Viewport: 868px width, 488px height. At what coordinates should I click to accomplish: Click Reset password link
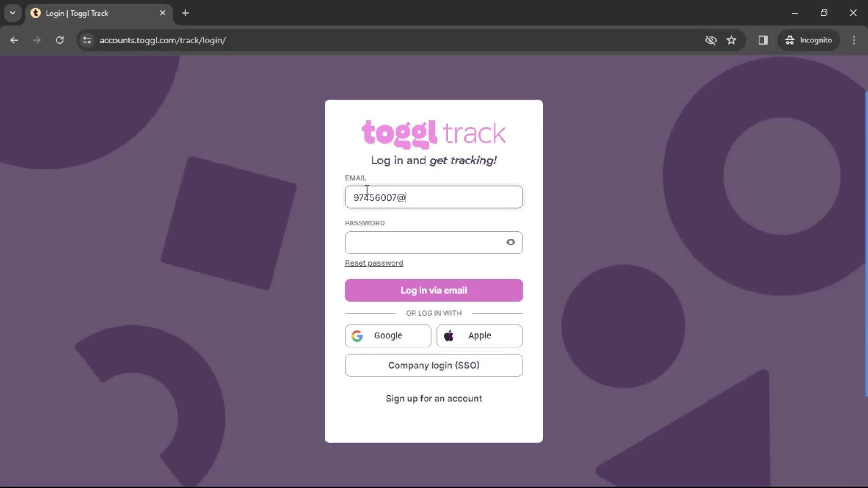click(374, 263)
